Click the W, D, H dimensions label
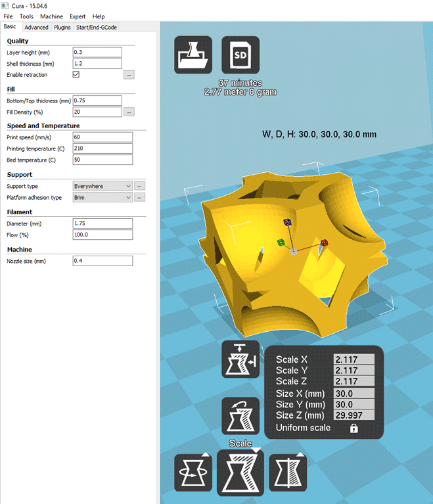 319,134
